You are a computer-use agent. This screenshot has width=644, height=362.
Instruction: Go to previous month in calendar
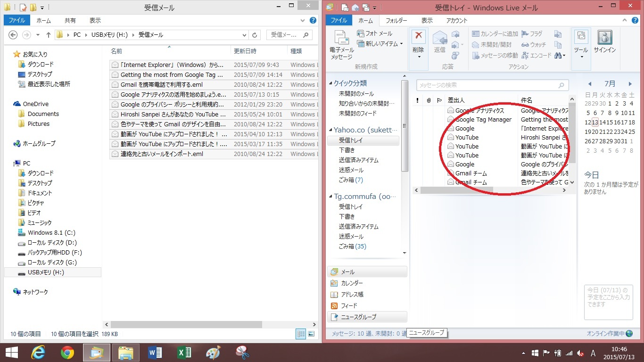point(589,84)
